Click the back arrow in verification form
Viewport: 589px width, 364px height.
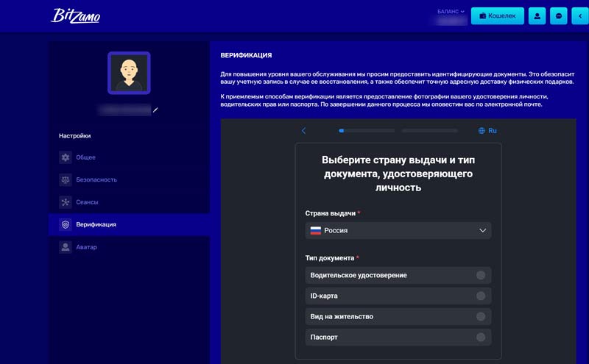point(303,131)
